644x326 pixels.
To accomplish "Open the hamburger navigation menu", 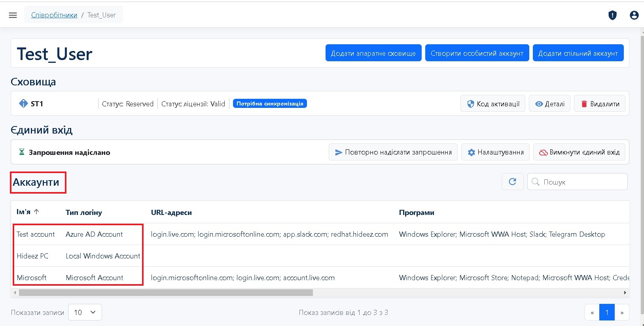I will pos(13,15).
